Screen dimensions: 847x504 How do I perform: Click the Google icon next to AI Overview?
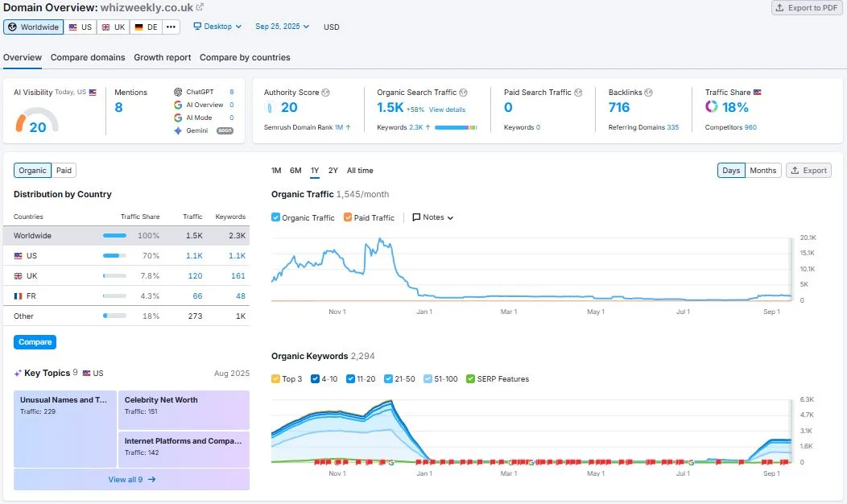(x=178, y=105)
